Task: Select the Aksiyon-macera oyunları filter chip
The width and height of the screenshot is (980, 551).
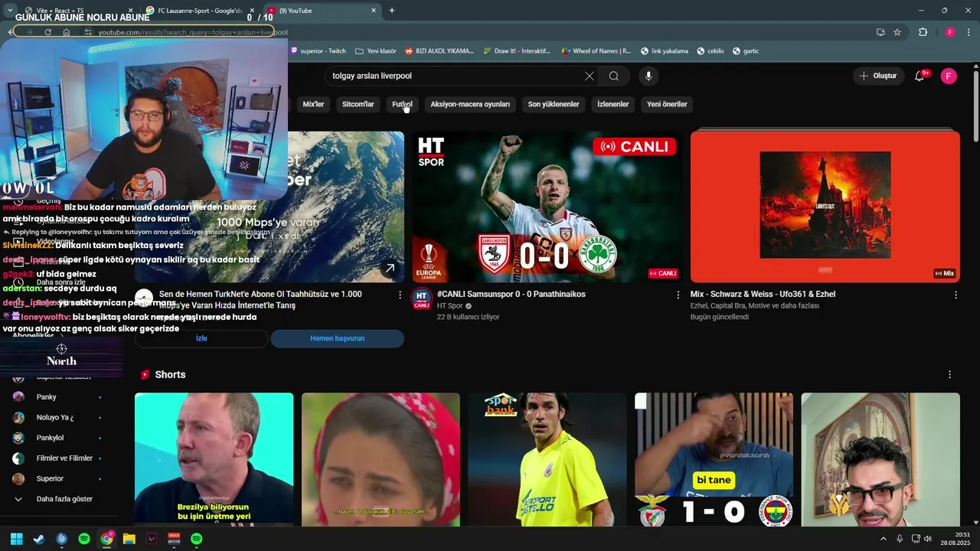Action: click(x=470, y=104)
